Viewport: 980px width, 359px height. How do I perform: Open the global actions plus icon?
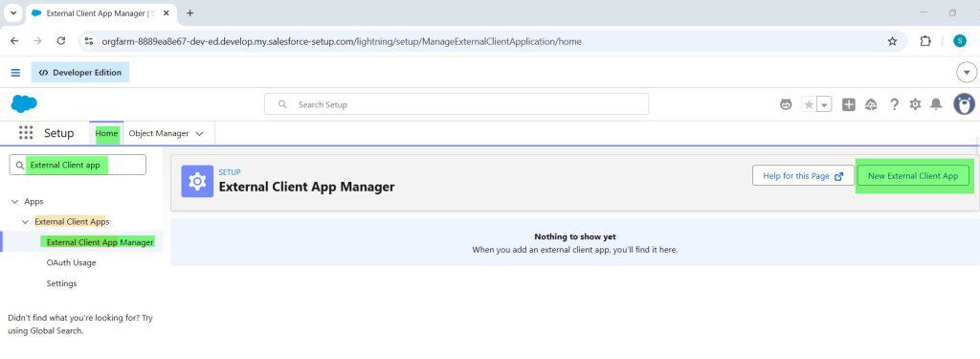(848, 104)
